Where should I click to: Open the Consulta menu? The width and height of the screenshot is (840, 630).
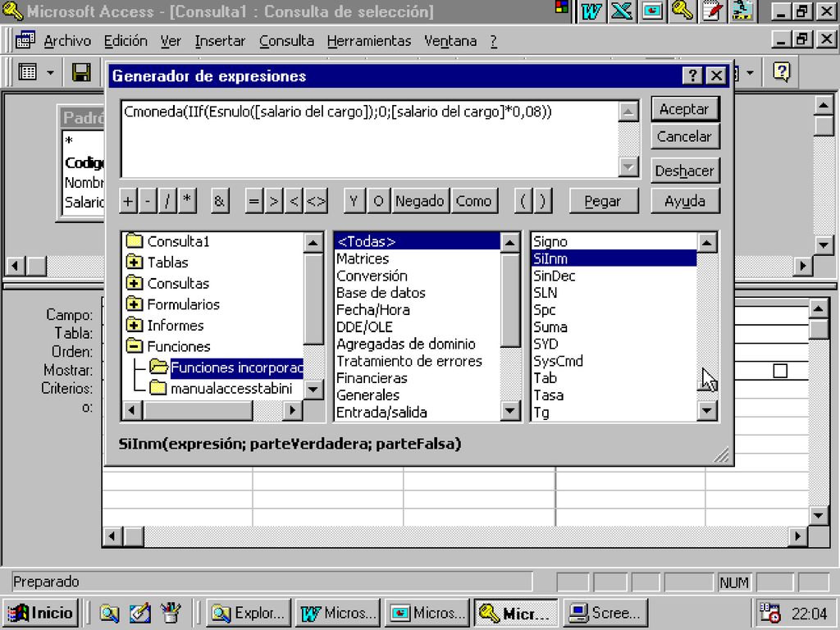point(286,41)
